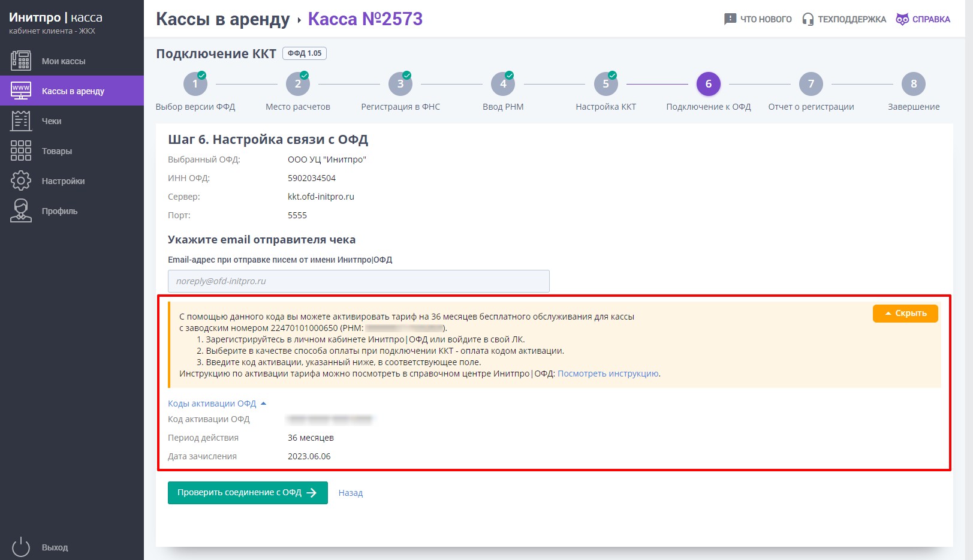This screenshot has height=560, width=973.
Task: Click the orange Скрыть button
Action: coord(905,313)
